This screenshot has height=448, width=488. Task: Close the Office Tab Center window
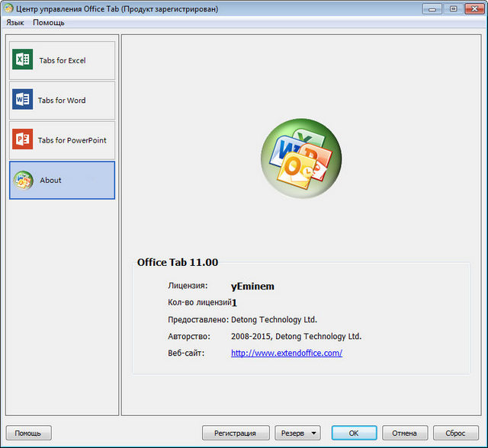pyautogui.click(x=473, y=8)
